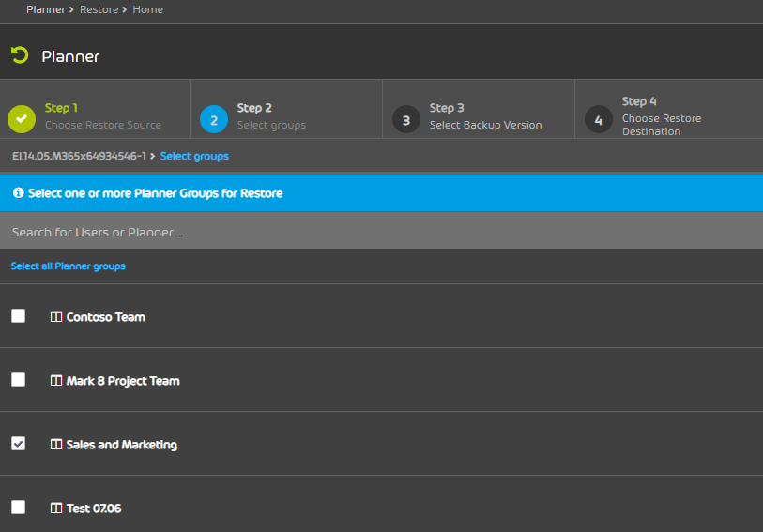Viewport: 763px width, 532px height.
Task: Click the blue number 2 step circle
Action: [x=214, y=119]
